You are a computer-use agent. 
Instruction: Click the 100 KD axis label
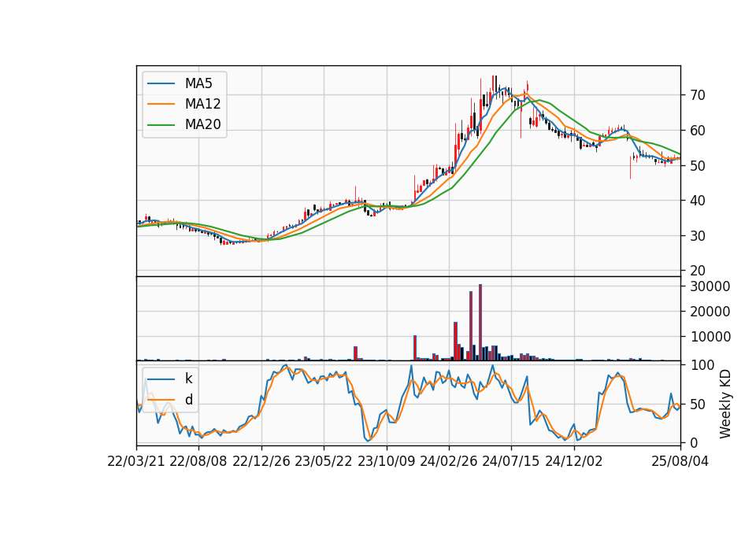702,365
